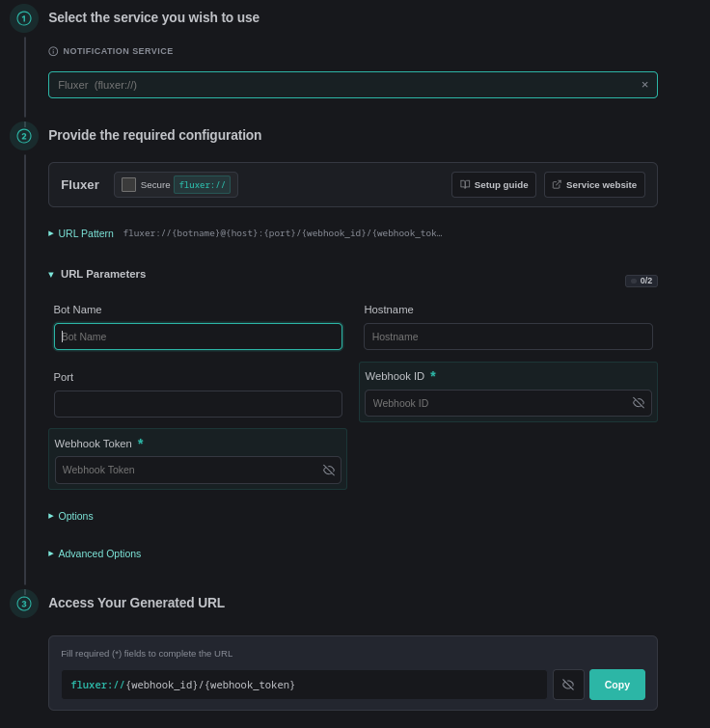The height and width of the screenshot is (728, 710).
Task: Click the generated fluxer:// URL text
Action: (183, 685)
